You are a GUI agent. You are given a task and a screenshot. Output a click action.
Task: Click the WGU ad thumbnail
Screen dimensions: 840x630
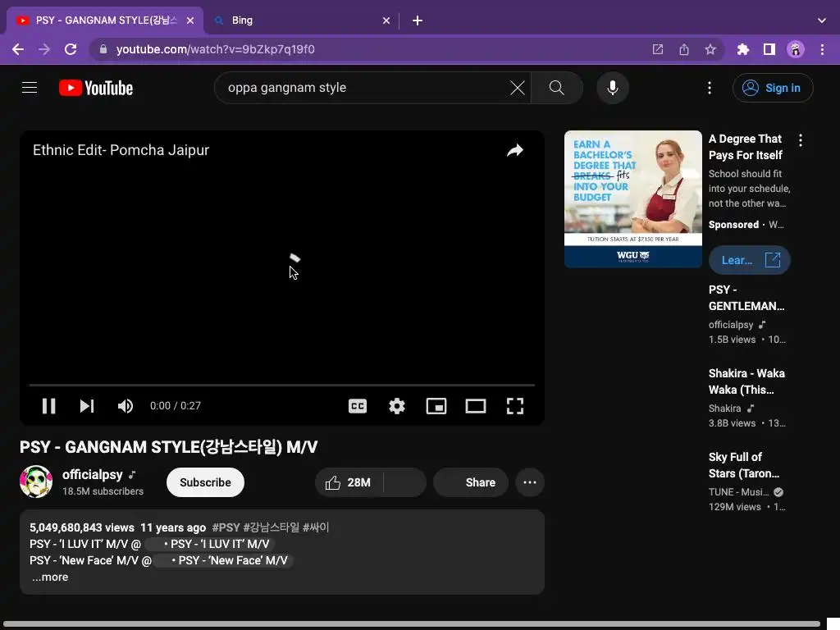pyautogui.click(x=632, y=199)
